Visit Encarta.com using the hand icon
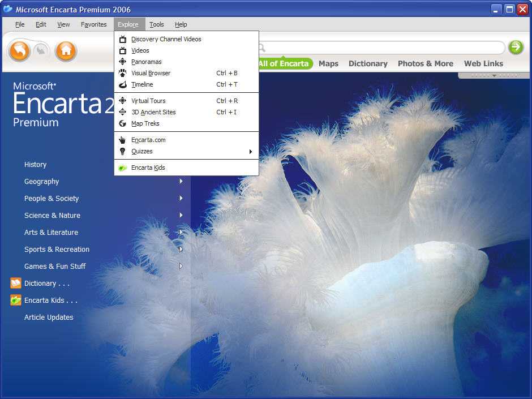Viewport: 532px width, 399px height. pos(122,140)
